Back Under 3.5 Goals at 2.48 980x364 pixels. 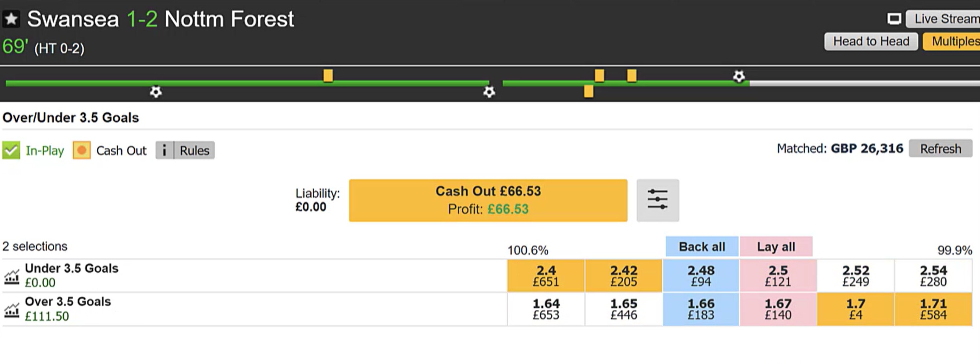coord(701,276)
